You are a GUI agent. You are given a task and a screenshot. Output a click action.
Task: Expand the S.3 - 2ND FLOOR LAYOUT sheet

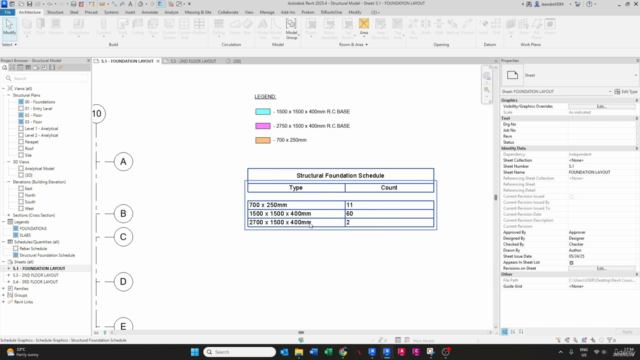point(9,275)
